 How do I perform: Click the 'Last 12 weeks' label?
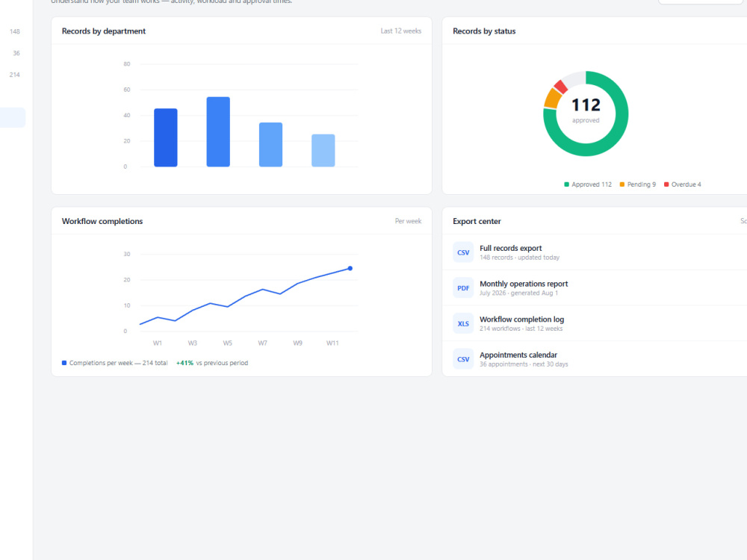[400, 31]
